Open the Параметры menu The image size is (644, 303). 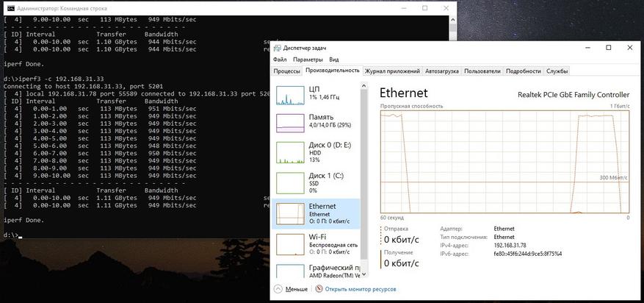click(307, 60)
